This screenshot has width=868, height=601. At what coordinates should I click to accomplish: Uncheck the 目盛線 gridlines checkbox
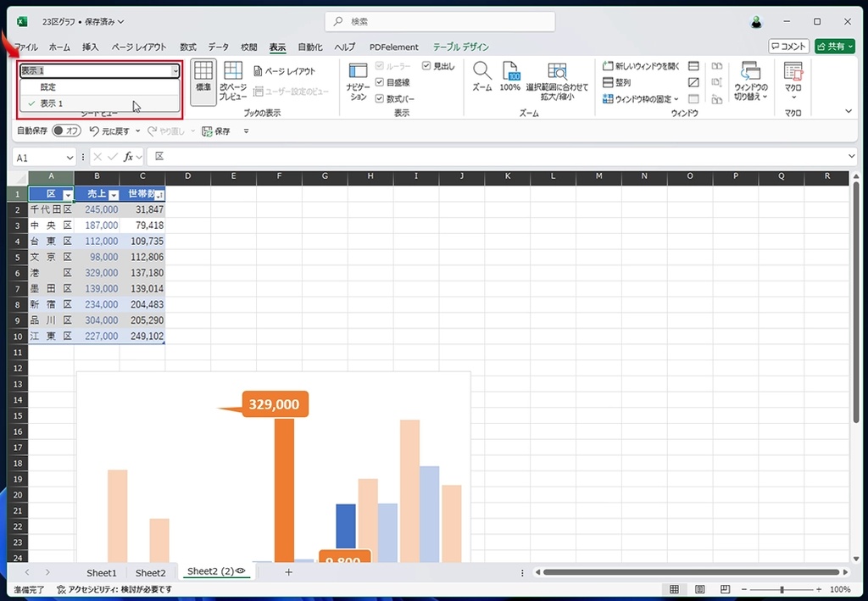(380, 82)
